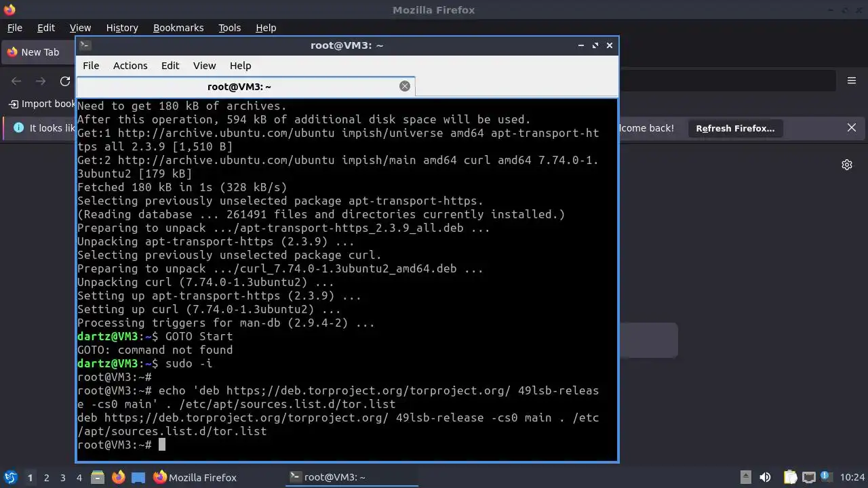
Task: Click 'GOTO Start' command in terminal
Action: pos(199,336)
